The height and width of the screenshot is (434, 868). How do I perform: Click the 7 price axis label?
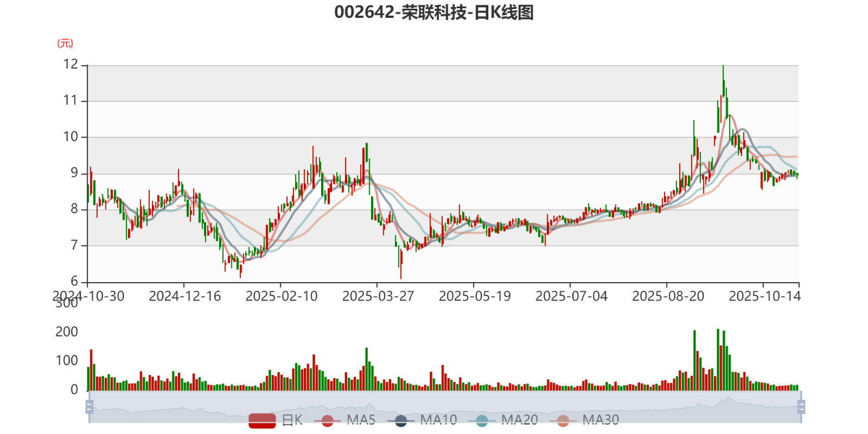point(74,245)
